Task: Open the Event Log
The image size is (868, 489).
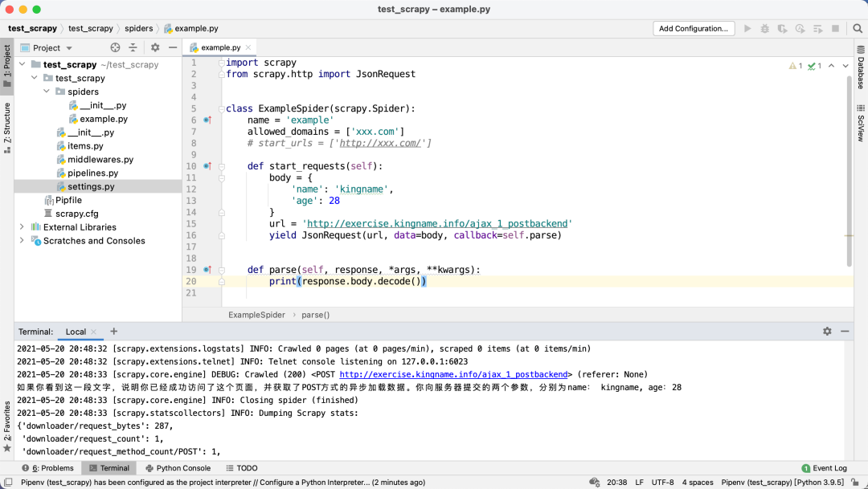Action: pos(825,468)
